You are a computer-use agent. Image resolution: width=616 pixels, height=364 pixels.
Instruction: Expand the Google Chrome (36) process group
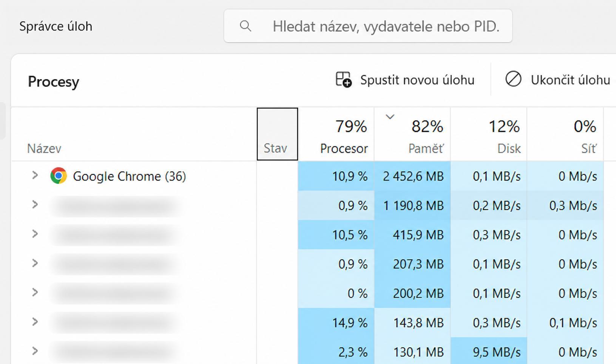click(x=35, y=175)
